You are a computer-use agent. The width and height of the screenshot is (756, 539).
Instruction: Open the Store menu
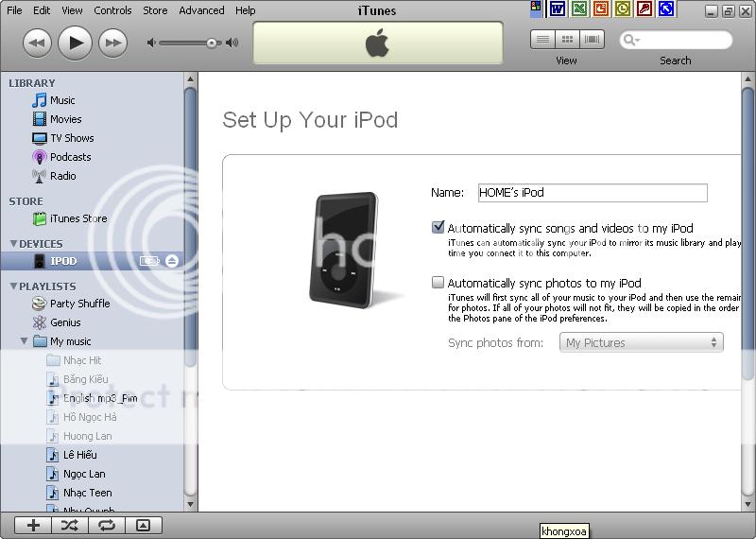tap(155, 10)
